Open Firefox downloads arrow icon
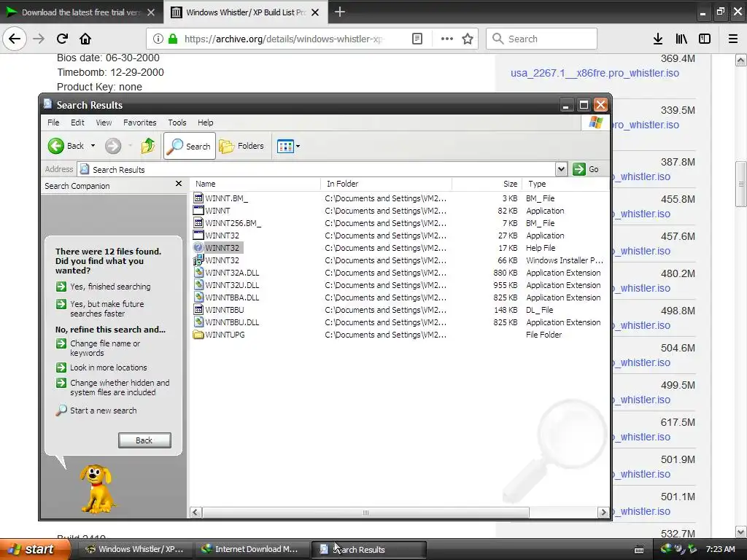The image size is (747, 560). (x=657, y=39)
